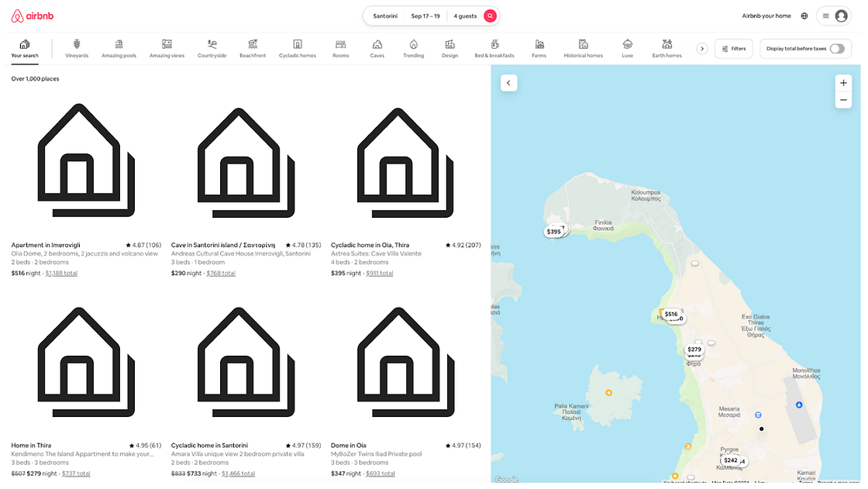Switch to the Beachfront category tab
This screenshot has height=489, width=868.
[253, 48]
